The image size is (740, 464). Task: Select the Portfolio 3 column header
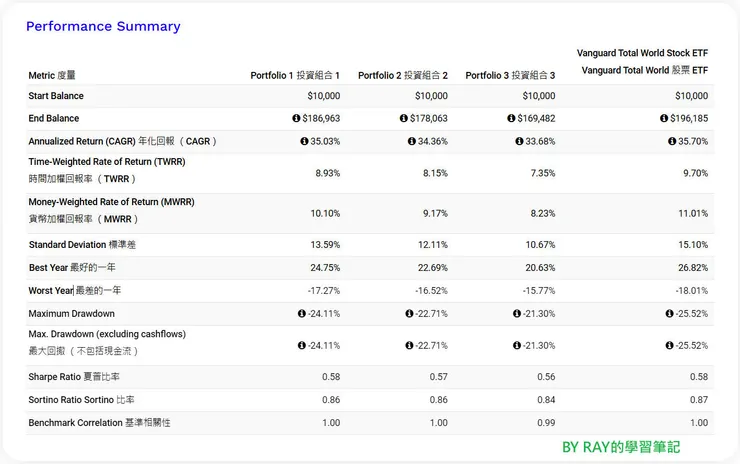click(510, 75)
